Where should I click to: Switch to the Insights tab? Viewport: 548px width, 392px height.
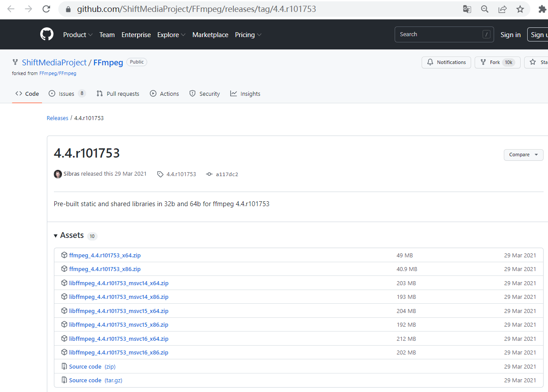[x=245, y=94]
